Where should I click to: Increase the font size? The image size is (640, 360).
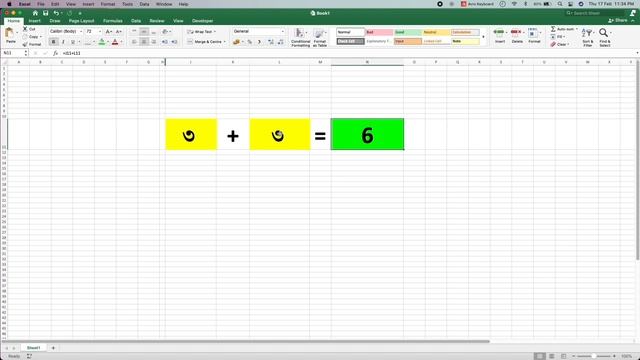pyautogui.click(x=108, y=31)
